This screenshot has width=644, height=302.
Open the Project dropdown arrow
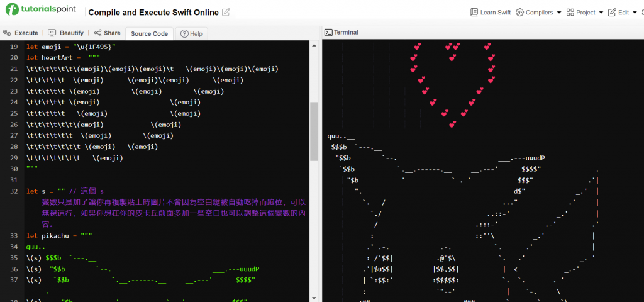601,13
